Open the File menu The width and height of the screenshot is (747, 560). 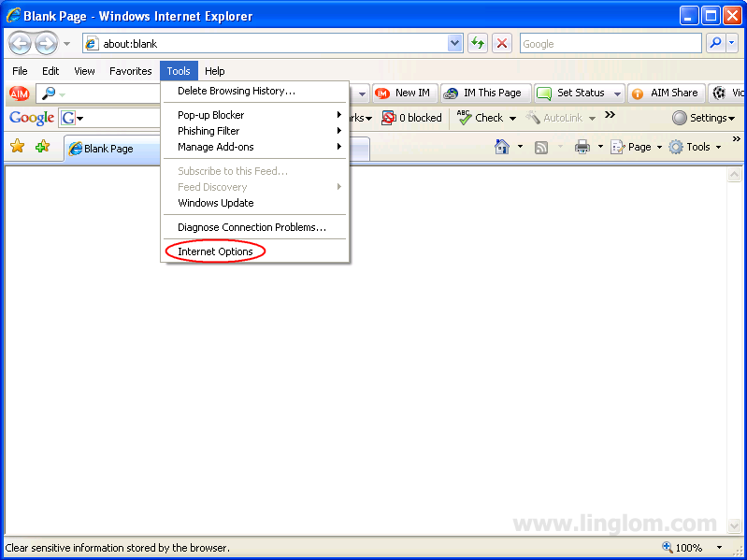coord(20,71)
